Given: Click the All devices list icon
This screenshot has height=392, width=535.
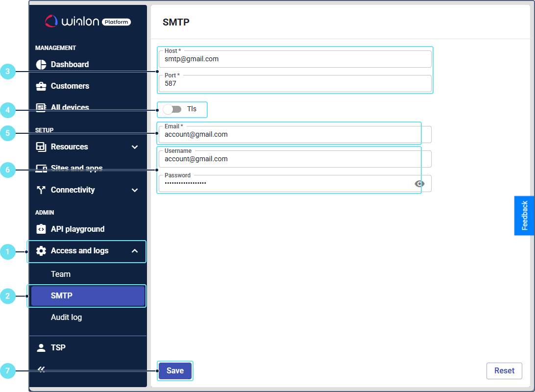Looking at the screenshot, I should click(41, 107).
